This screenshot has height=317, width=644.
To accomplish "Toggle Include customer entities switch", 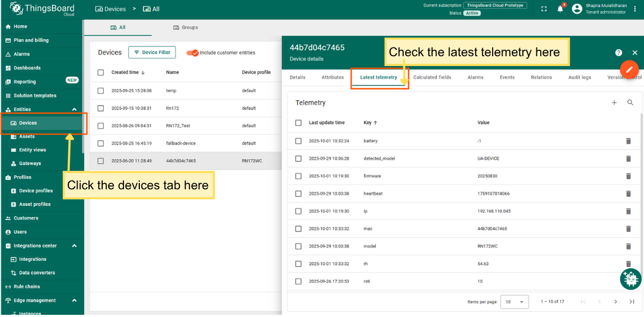I will tap(192, 53).
